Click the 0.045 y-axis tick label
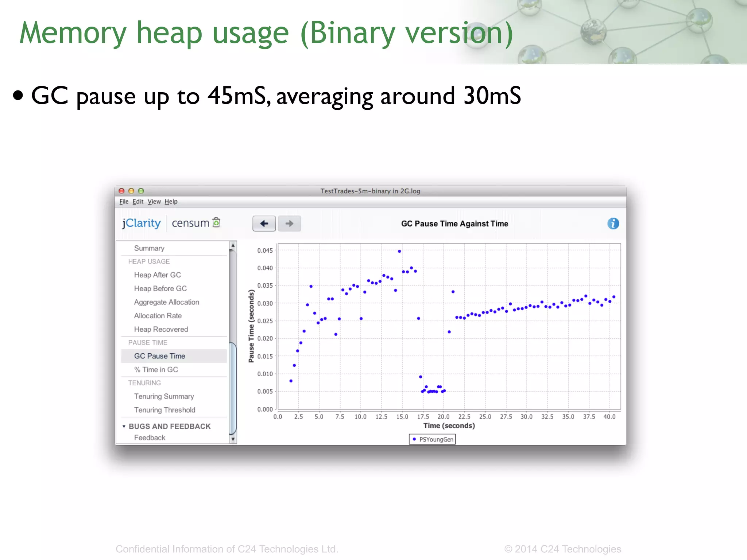The image size is (747, 560). pyautogui.click(x=265, y=250)
